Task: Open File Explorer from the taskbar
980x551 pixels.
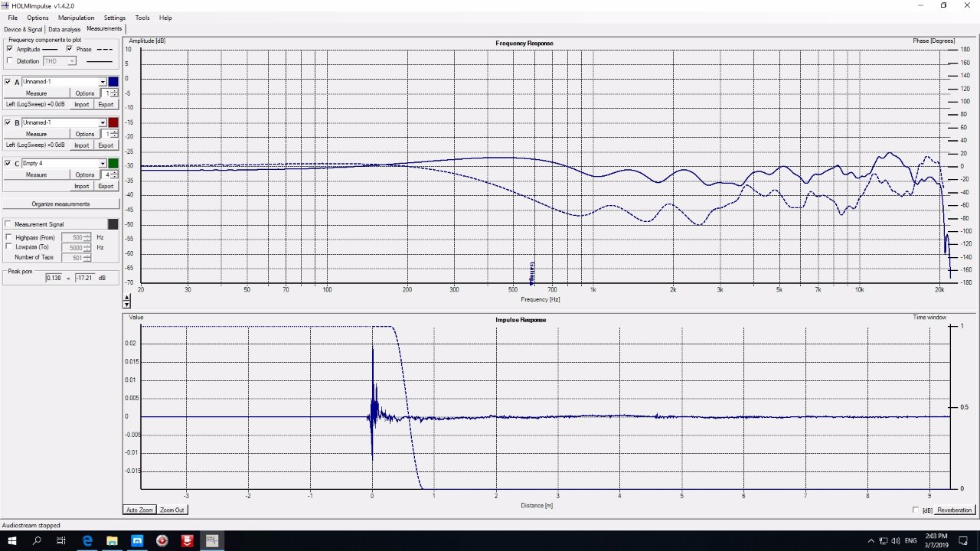Action: click(112, 540)
